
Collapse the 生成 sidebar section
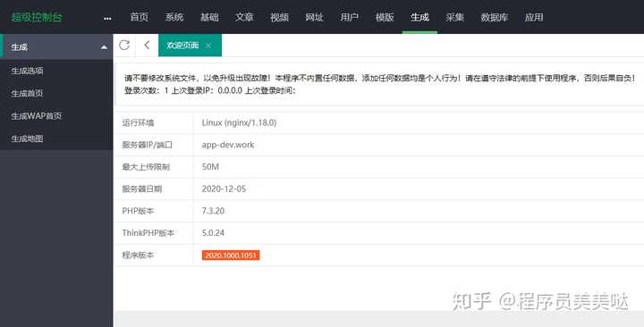(x=104, y=47)
